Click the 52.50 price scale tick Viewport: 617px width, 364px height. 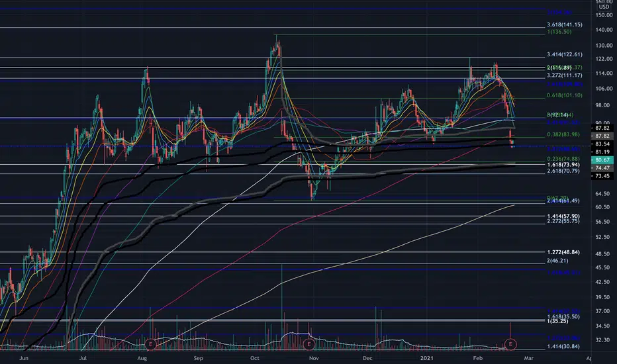(x=604, y=237)
